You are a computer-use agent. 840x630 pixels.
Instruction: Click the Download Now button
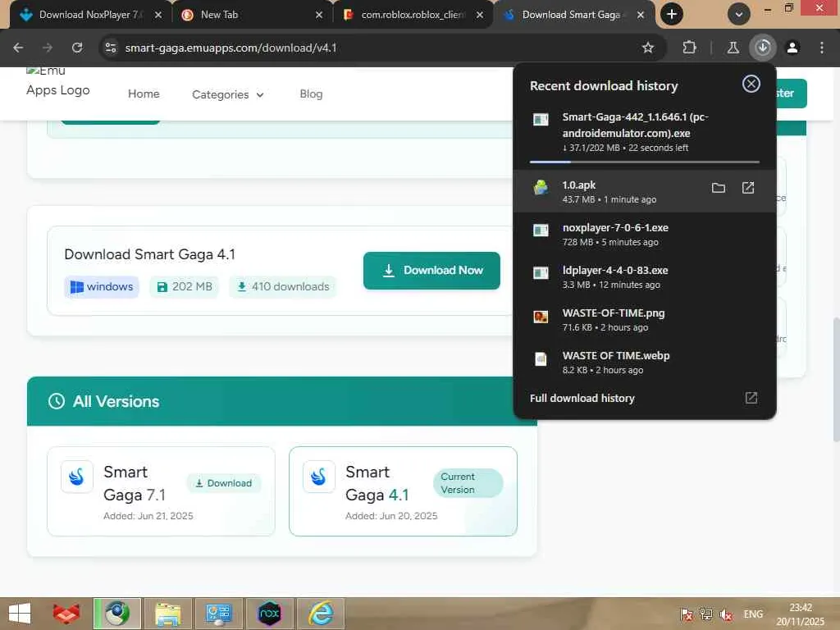[431, 271]
